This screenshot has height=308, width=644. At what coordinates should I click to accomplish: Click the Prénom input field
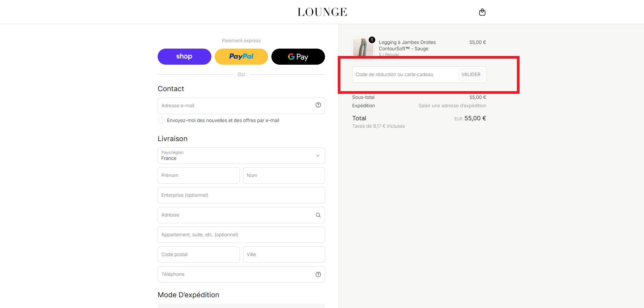coord(199,176)
